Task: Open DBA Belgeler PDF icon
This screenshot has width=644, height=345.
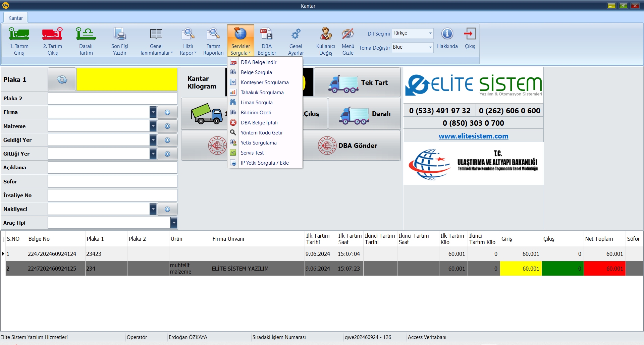Action: coord(267,34)
